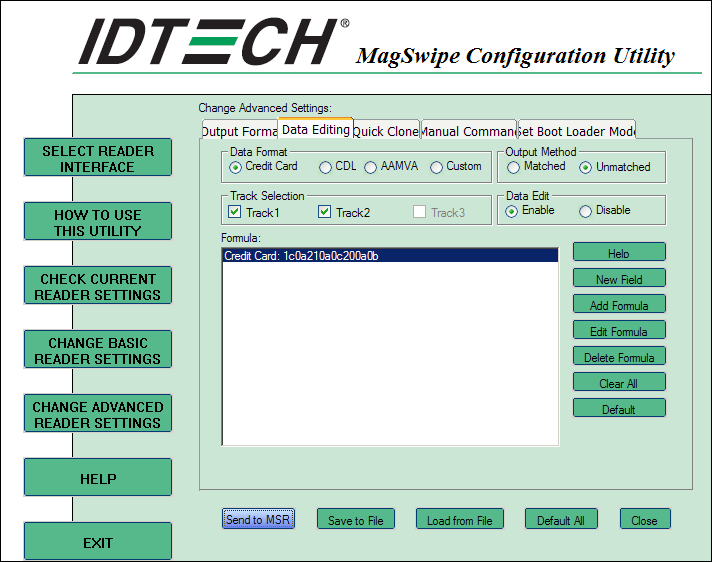The width and height of the screenshot is (712, 562).
Task: Click Send to MSR
Action: [x=258, y=519]
